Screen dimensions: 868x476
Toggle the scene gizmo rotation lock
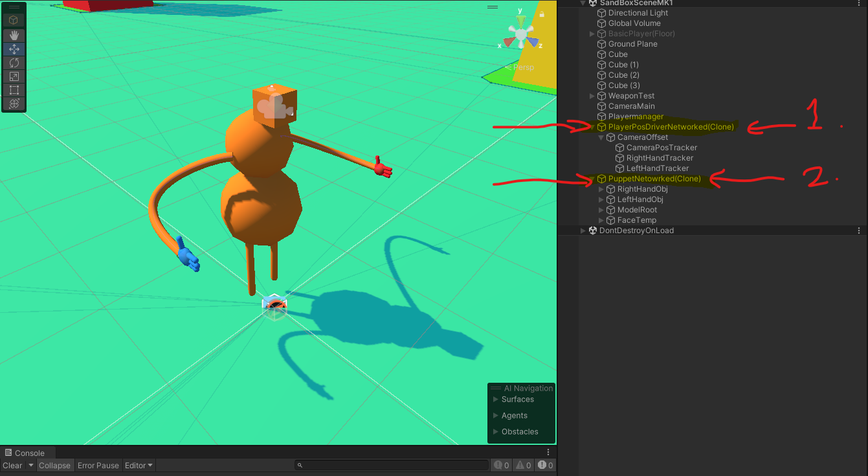pos(542,14)
